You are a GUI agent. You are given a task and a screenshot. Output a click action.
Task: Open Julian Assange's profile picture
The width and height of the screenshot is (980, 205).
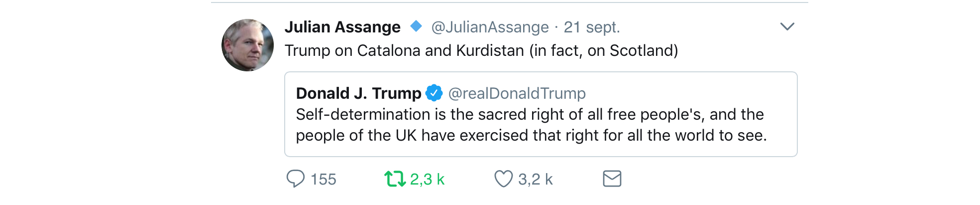point(247,45)
